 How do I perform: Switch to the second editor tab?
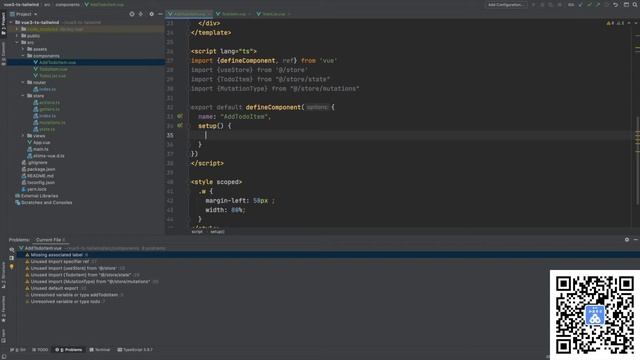(233, 14)
